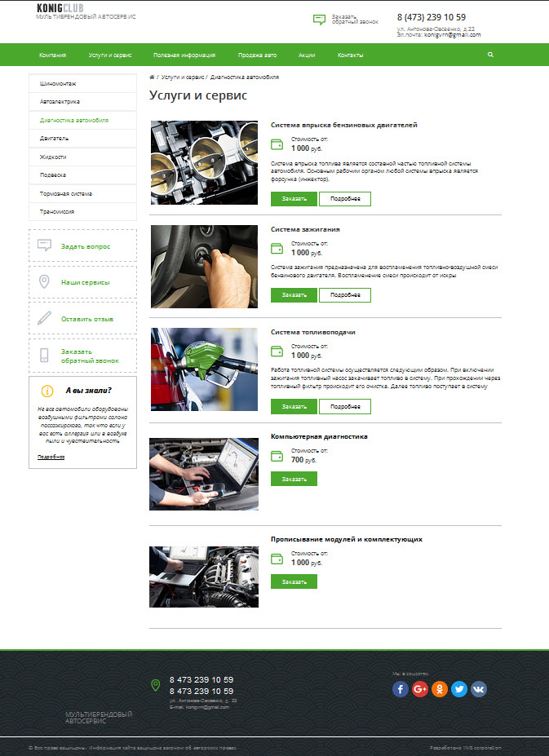Click the callback chat icon in header

(x=319, y=20)
